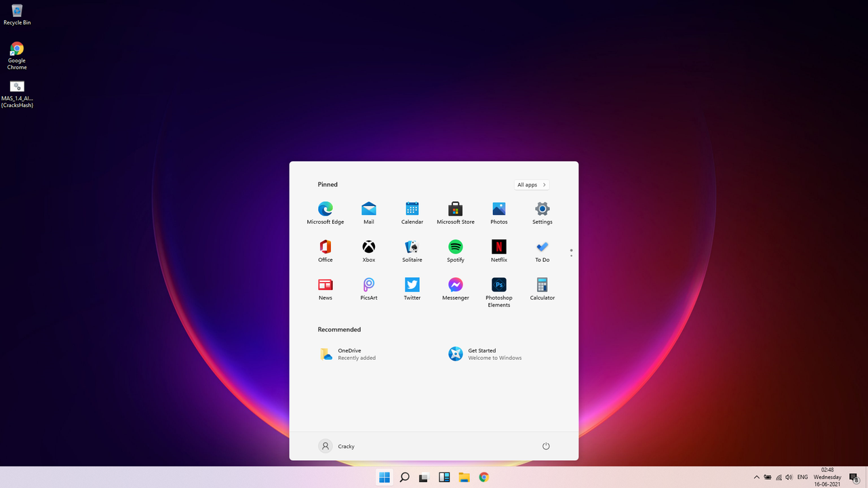The image size is (868, 488).
Task: Click the volume speaker tray icon
Action: (789, 477)
